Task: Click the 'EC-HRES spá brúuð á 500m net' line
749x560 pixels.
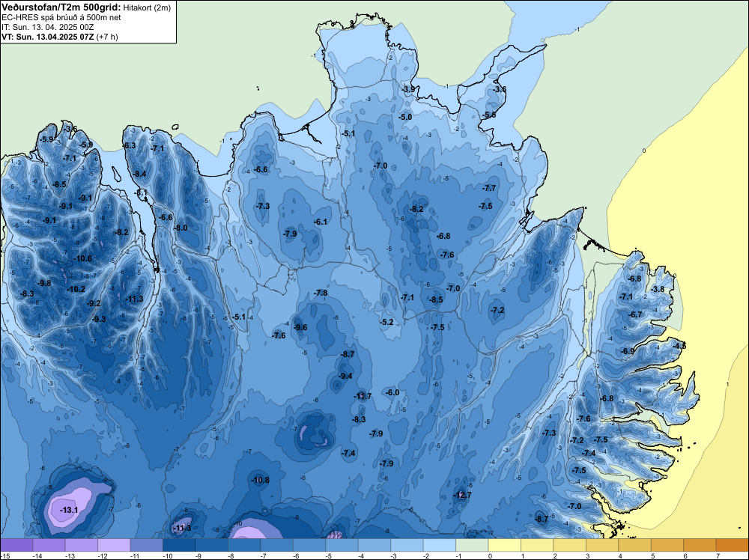Action: (x=61, y=18)
